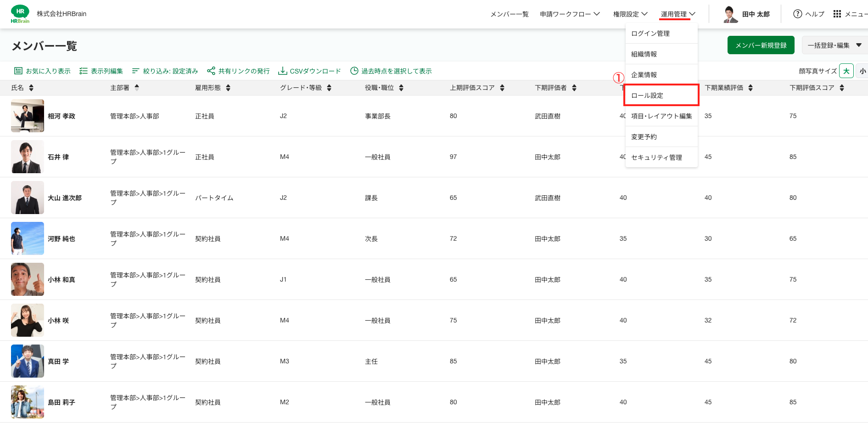Image resolution: width=868 pixels, height=424 pixels.
Task: Click the メンバー新規登録 button
Action: click(761, 45)
